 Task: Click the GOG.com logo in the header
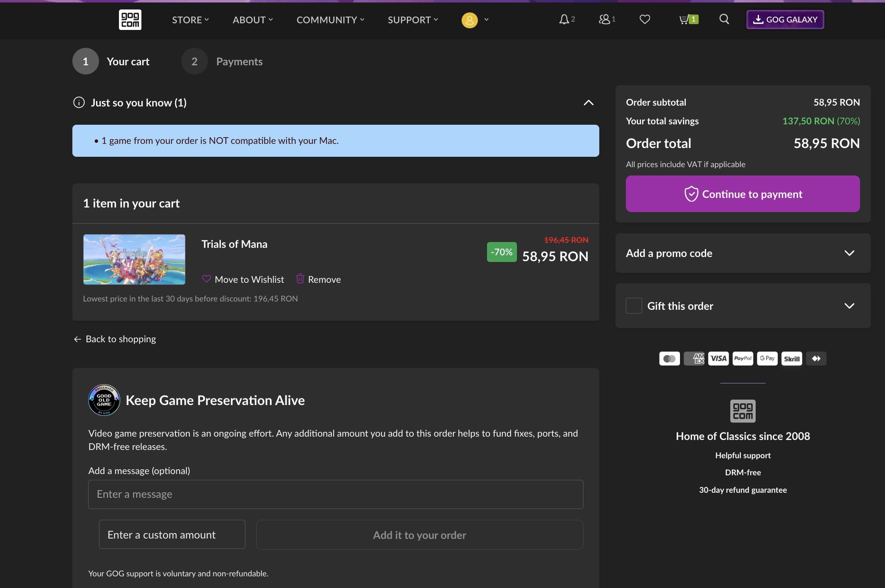(x=130, y=20)
